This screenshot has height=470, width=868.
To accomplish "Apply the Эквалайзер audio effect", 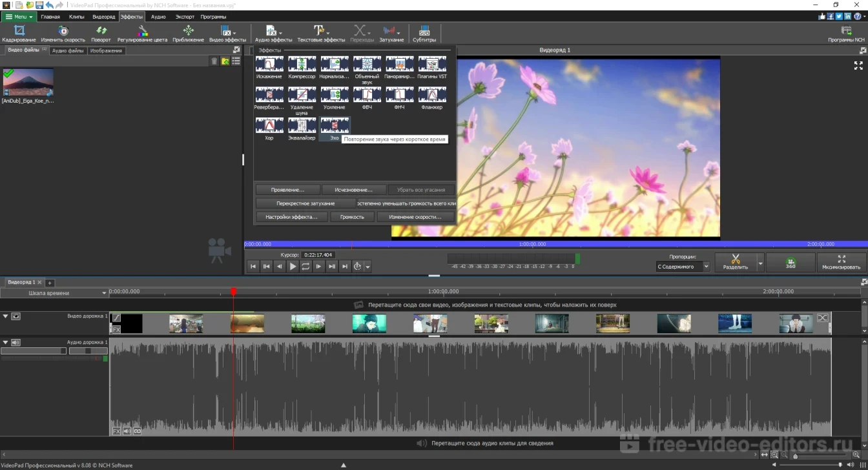I will click(302, 125).
